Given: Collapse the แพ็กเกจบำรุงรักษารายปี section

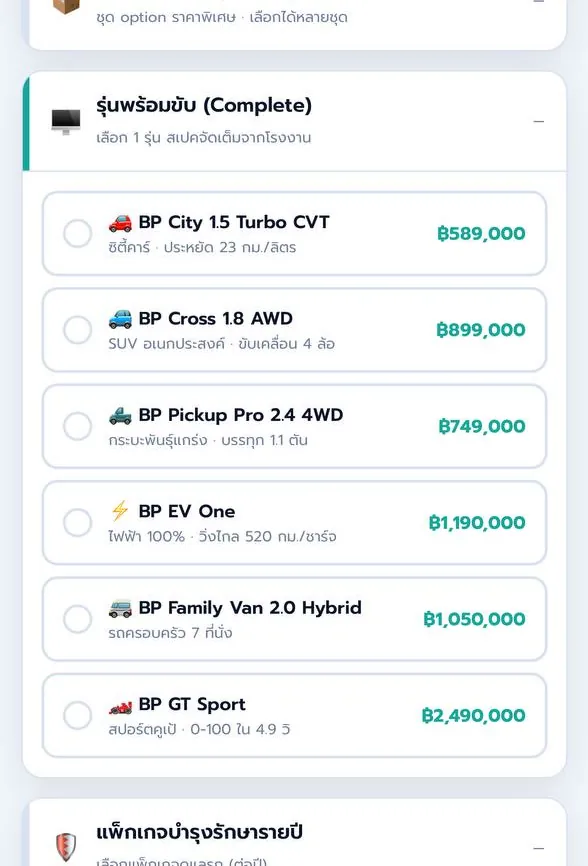Looking at the screenshot, I should click(539, 848).
